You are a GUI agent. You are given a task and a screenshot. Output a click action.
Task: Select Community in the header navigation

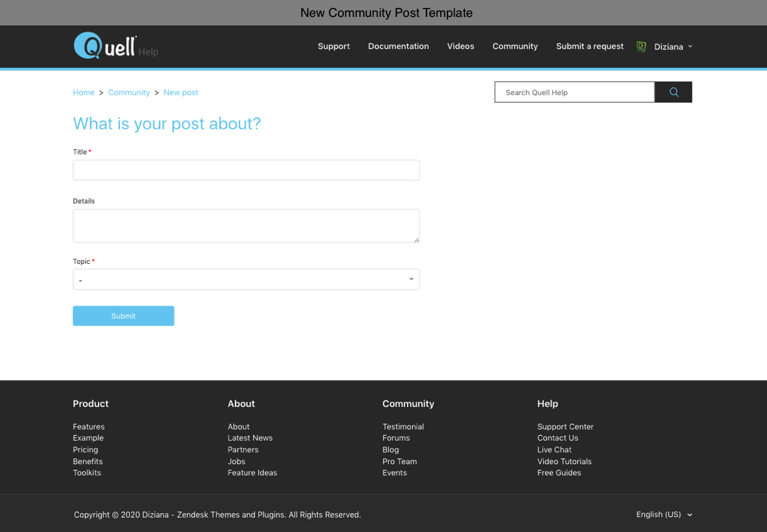coord(515,46)
